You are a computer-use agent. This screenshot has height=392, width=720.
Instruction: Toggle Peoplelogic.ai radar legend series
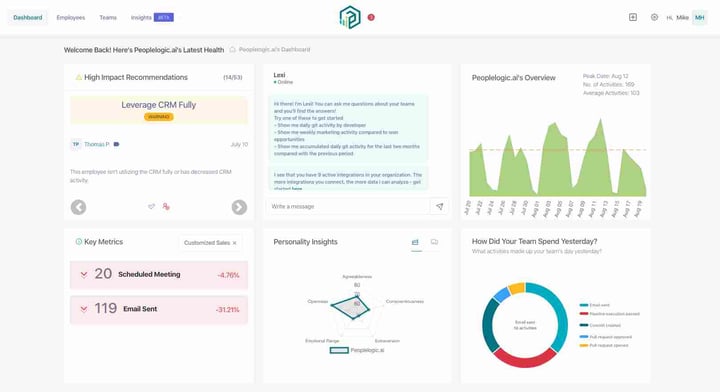pyautogui.click(x=357, y=350)
